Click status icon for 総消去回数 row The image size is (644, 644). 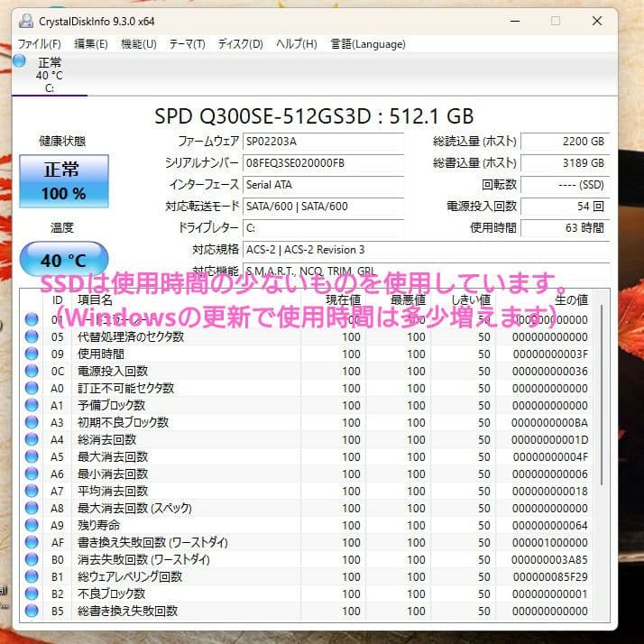click(x=32, y=439)
